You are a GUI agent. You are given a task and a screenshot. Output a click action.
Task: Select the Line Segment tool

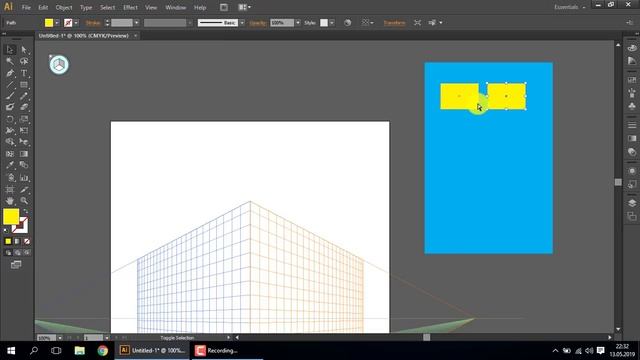point(10,85)
